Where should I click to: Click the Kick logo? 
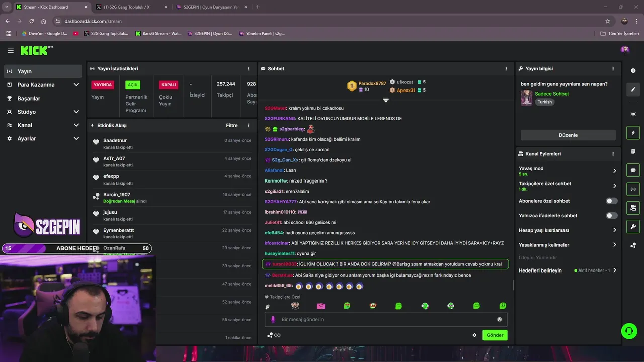click(36, 50)
